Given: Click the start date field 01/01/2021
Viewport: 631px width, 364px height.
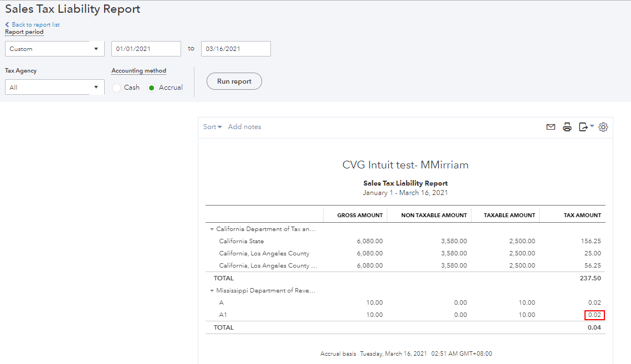Looking at the screenshot, I should pos(146,48).
